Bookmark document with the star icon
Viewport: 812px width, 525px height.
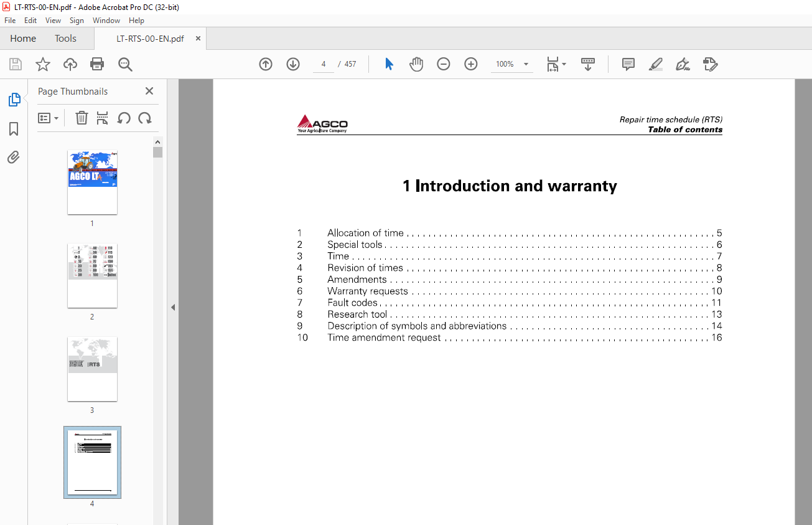coord(42,64)
